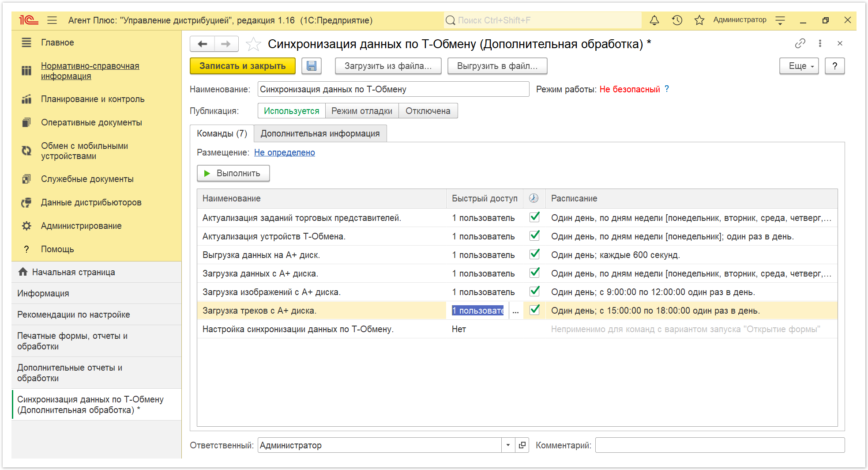The height and width of the screenshot is (470, 868).
Task: Click Планирование и контроль chart icon
Action: [x=26, y=99]
